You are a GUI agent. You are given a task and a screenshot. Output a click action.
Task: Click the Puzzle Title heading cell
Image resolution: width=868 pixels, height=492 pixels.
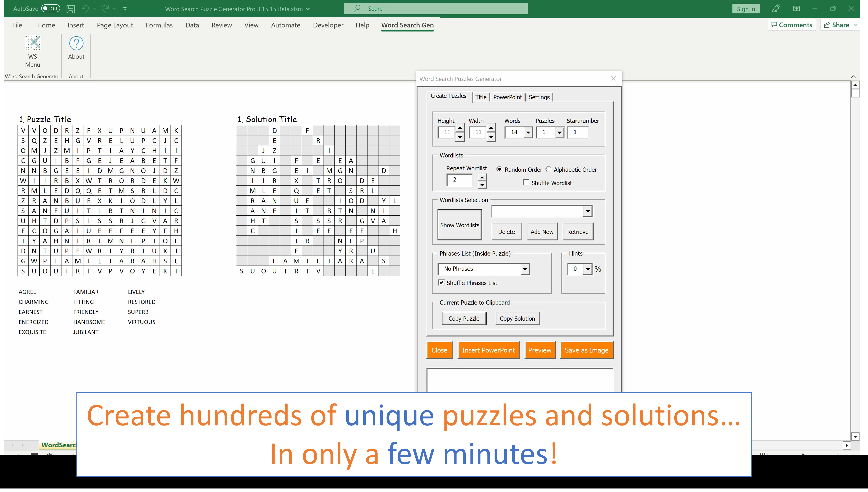pyautogui.click(x=45, y=119)
